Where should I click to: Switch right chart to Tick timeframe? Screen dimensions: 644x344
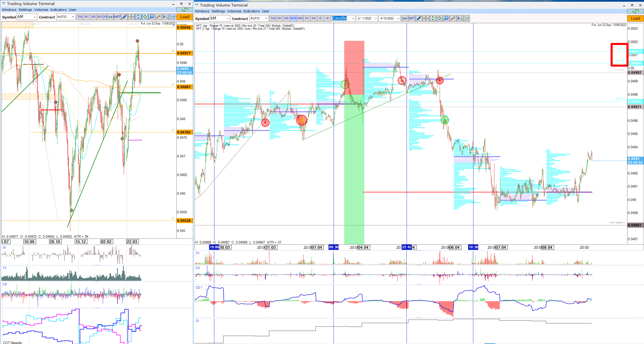tap(273, 18)
